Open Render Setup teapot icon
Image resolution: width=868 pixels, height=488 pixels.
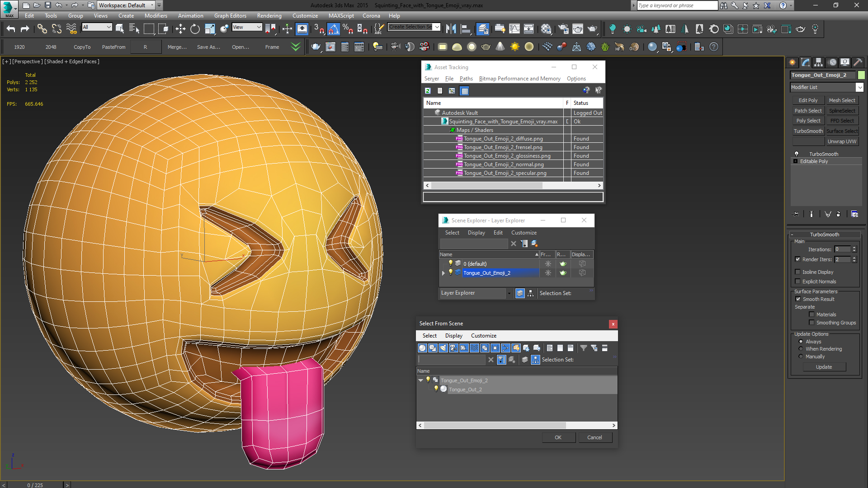pyautogui.click(x=563, y=29)
